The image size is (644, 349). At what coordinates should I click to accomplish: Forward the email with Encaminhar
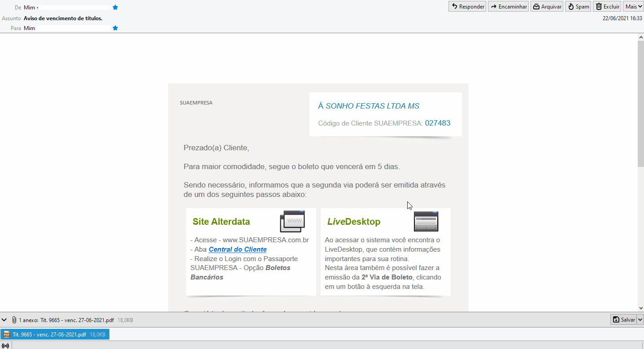tap(508, 7)
